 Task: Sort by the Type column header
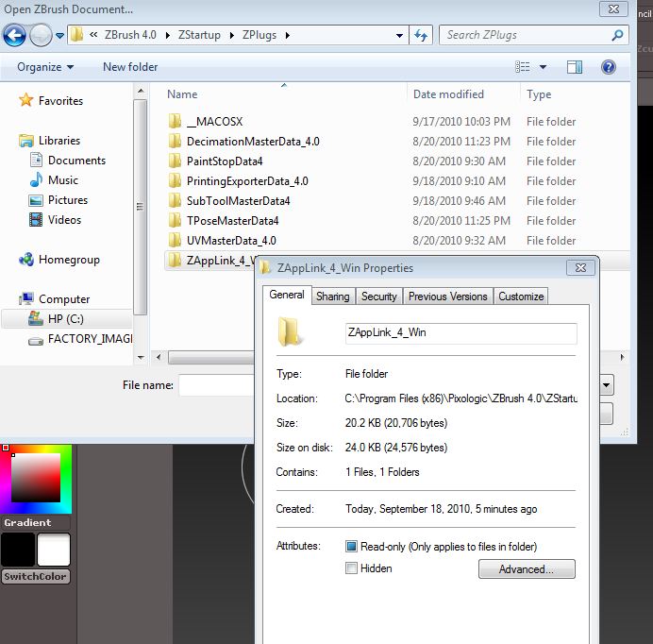coord(539,94)
